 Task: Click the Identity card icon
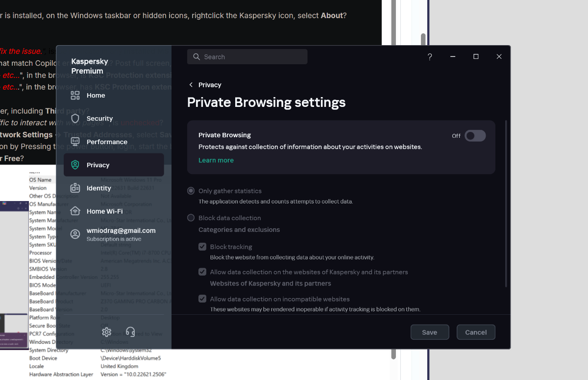[x=75, y=188]
